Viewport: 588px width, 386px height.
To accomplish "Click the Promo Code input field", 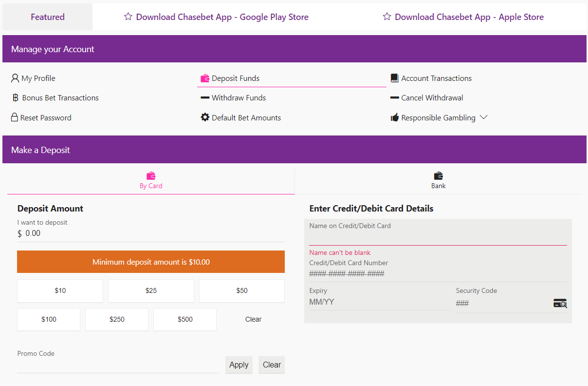I will click(x=117, y=365).
